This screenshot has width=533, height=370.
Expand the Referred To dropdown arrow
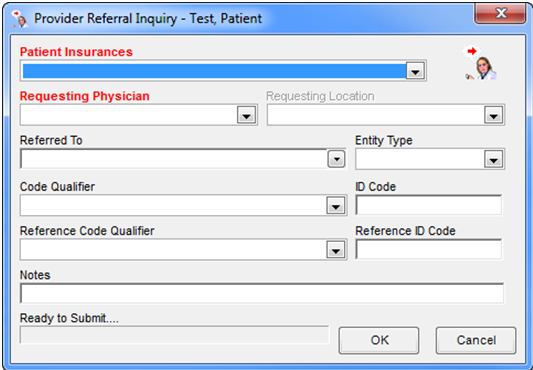(337, 159)
